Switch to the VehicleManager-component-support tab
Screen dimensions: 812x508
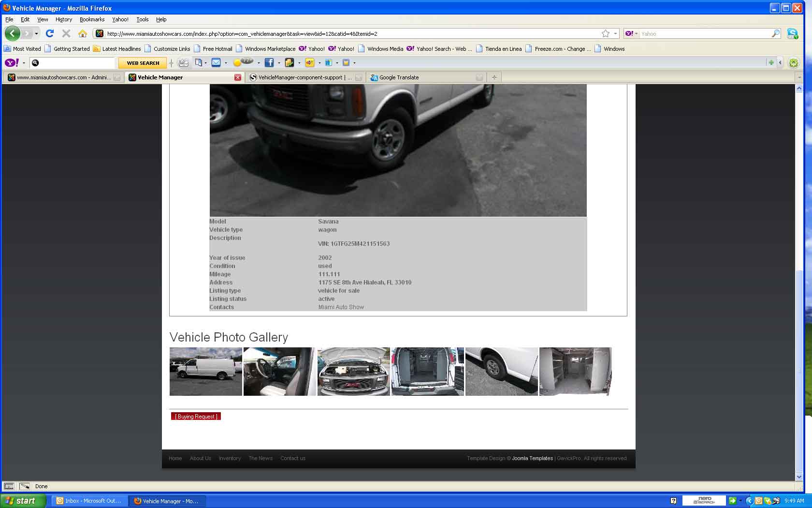[301, 77]
